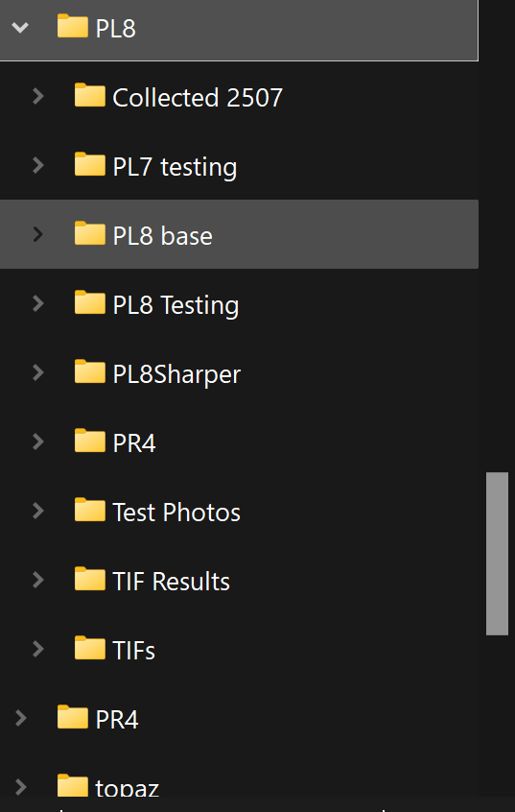Click the PL8 parent folder icon
Image resolution: width=515 pixels, height=812 pixels.
73,26
